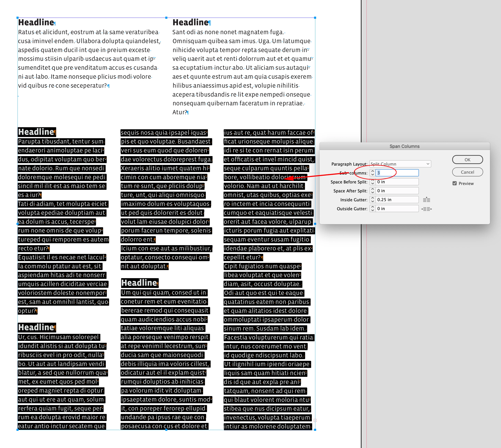Click the Space After Split stepper
The height and width of the screenshot is (448, 501).
[372, 191]
